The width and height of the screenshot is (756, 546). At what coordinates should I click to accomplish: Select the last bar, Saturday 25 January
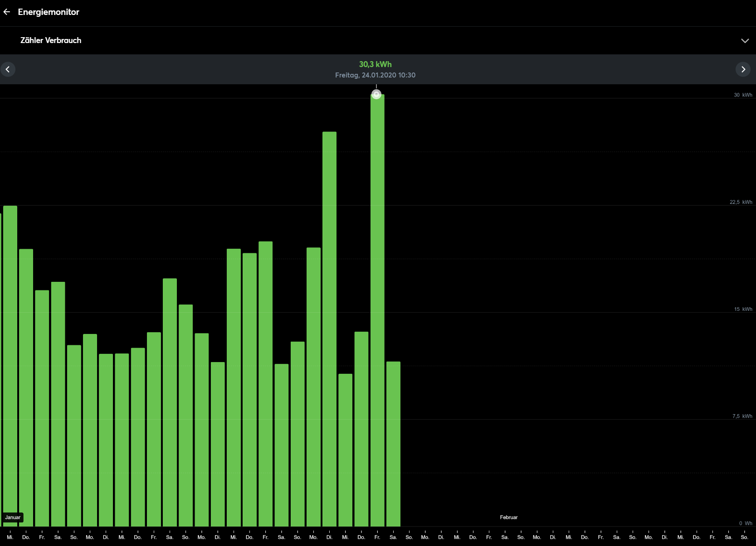(x=393, y=444)
